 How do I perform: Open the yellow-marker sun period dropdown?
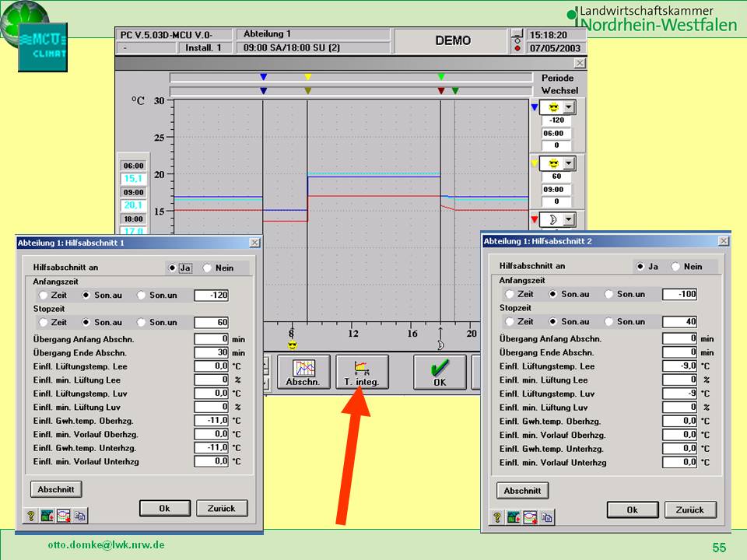pos(568,163)
